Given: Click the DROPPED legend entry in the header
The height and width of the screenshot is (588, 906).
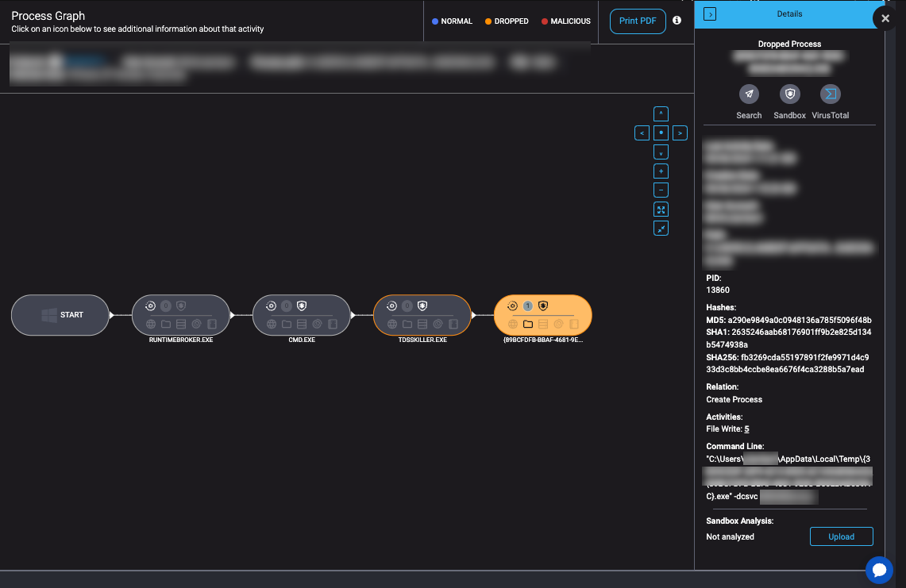Looking at the screenshot, I should [x=506, y=21].
